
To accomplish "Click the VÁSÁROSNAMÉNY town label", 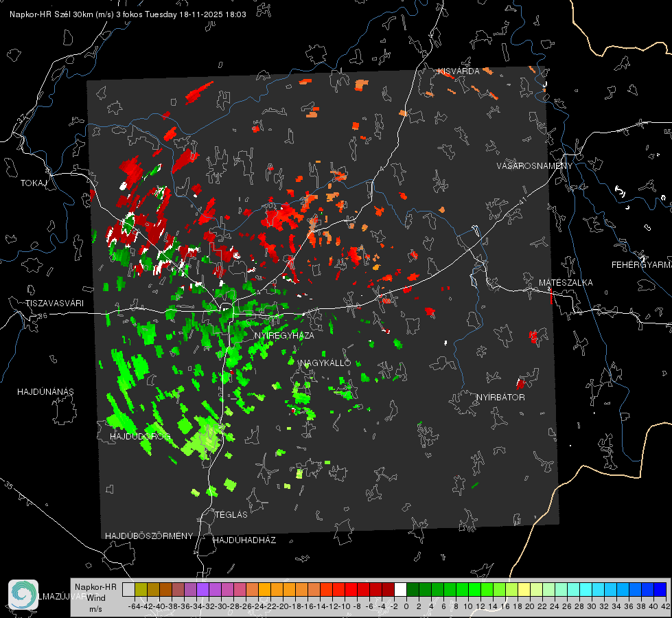I will [x=535, y=166].
